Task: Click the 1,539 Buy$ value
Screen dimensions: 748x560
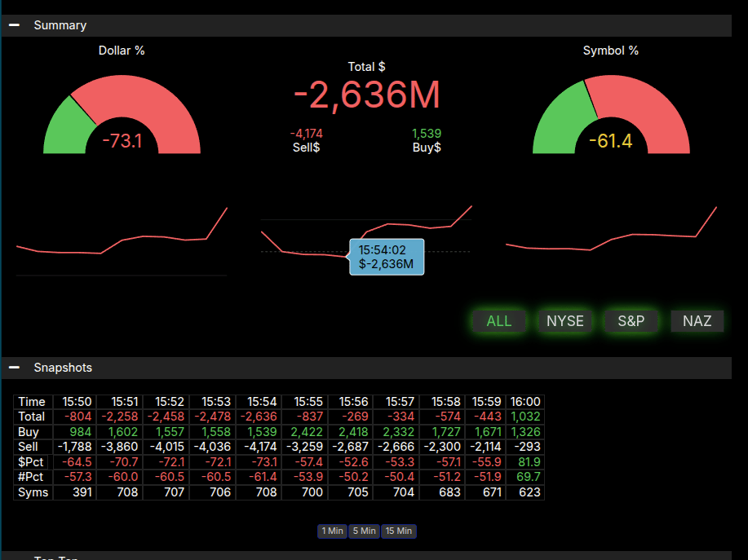Action: pos(427,134)
